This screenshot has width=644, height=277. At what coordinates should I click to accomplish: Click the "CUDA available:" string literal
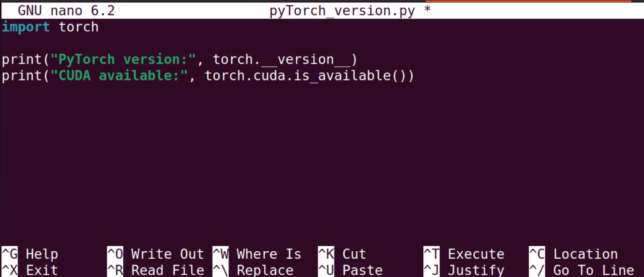coord(119,76)
